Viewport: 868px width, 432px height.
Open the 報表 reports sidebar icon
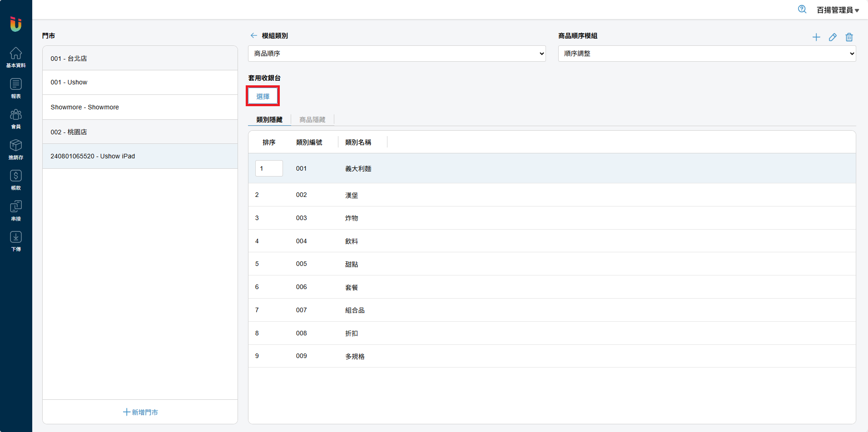(16, 88)
